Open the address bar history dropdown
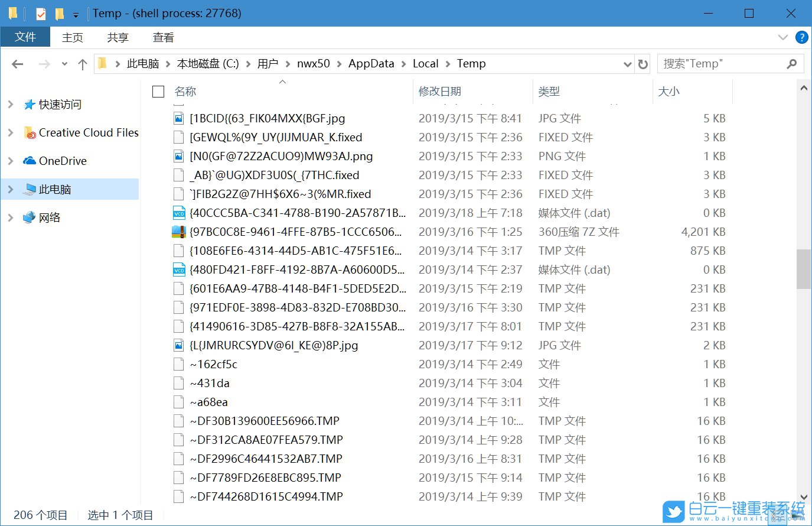The image size is (812, 526). (x=627, y=63)
